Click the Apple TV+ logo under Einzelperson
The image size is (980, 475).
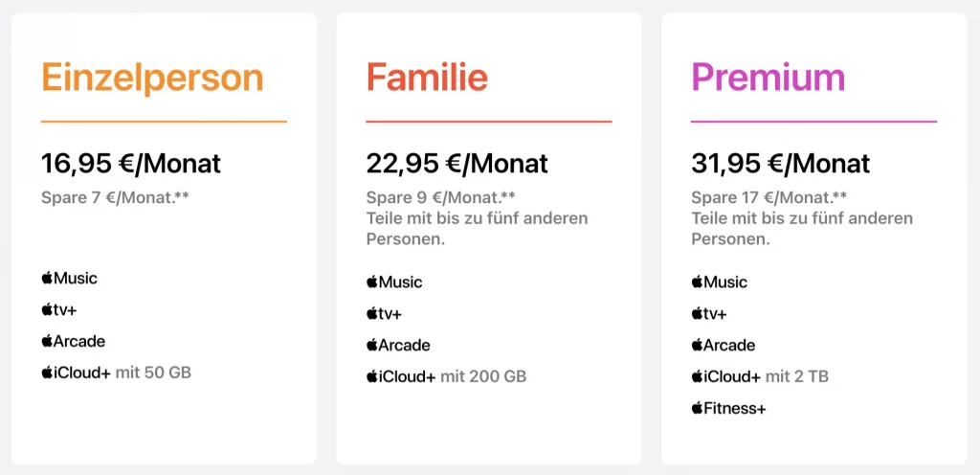tap(58, 310)
